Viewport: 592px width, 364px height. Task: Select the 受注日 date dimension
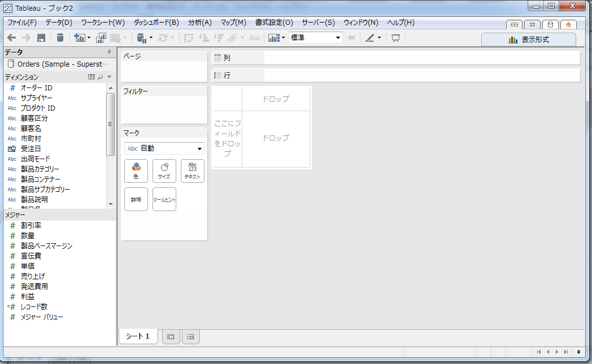[x=31, y=148]
